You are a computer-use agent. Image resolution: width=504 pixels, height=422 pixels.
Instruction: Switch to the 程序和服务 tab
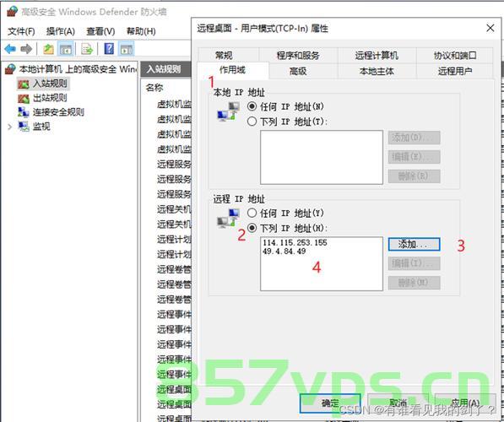click(x=298, y=55)
